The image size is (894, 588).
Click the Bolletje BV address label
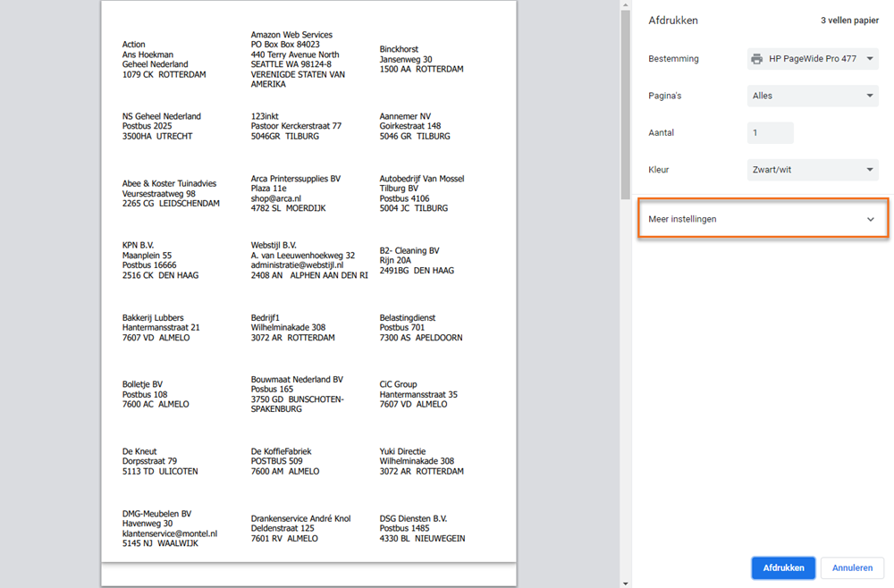click(156, 394)
